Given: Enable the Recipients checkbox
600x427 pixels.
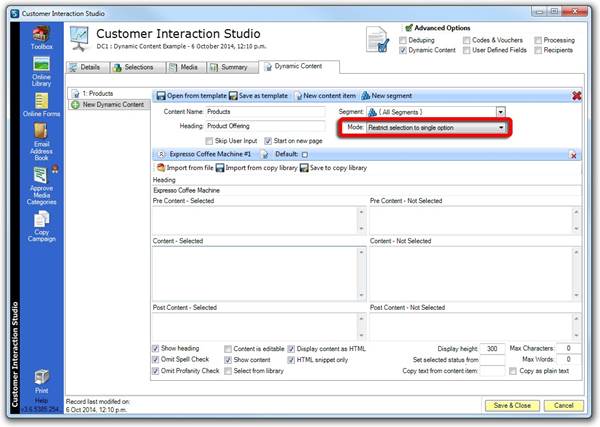Looking at the screenshot, I should pyautogui.click(x=538, y=51).
